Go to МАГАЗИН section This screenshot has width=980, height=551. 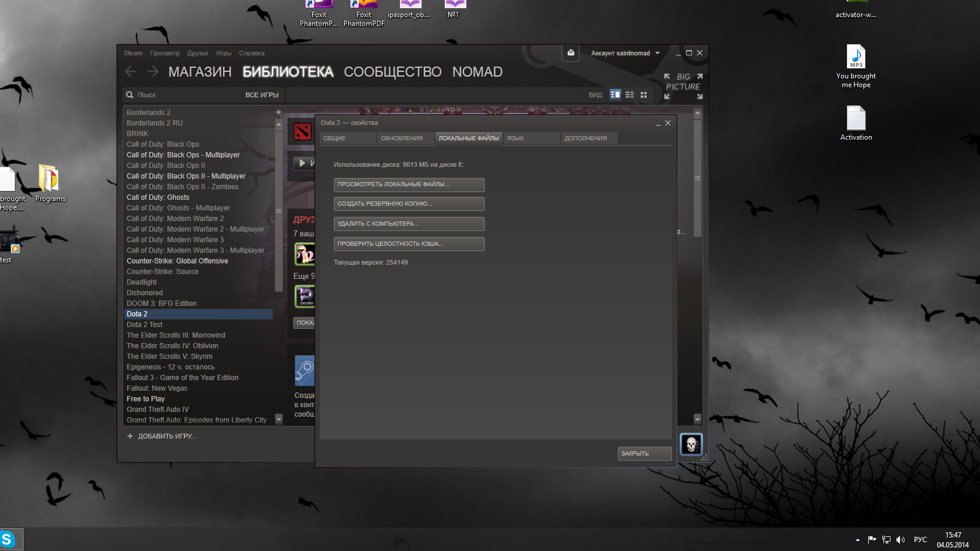pyautogui.click(x=200, y=72)
